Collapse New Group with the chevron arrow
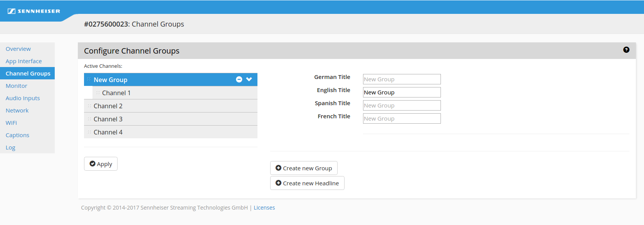Viewport: 644px width, 225px height. [x=249, y=79]
